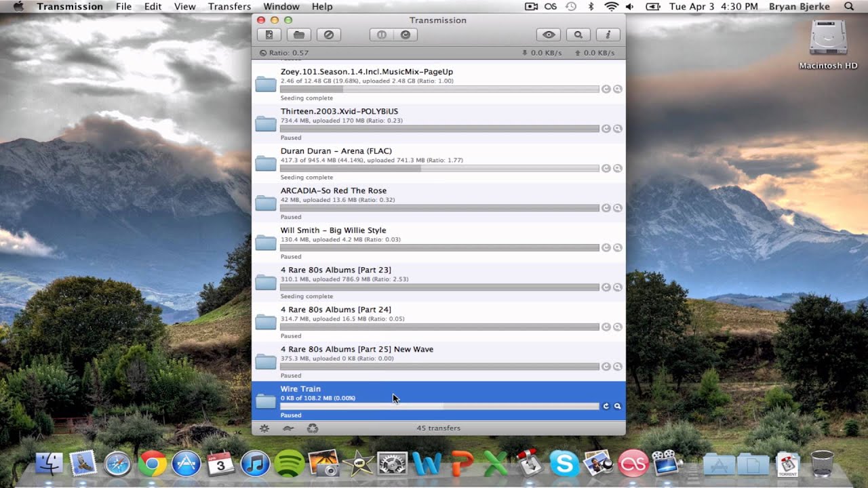Open the Transfers menu
This screenshot has height=488, width=868.
click(229, 7)
